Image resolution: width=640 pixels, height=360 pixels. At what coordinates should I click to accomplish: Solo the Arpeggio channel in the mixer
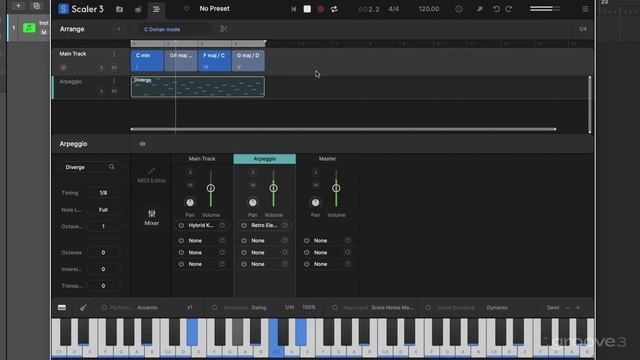253,172
